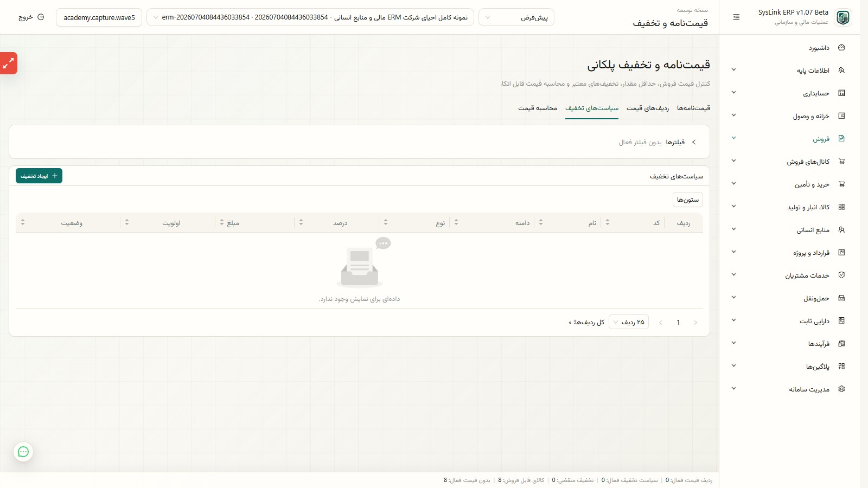Click 'تخفیف منقضی: 0' status entry

pos(573,480)
